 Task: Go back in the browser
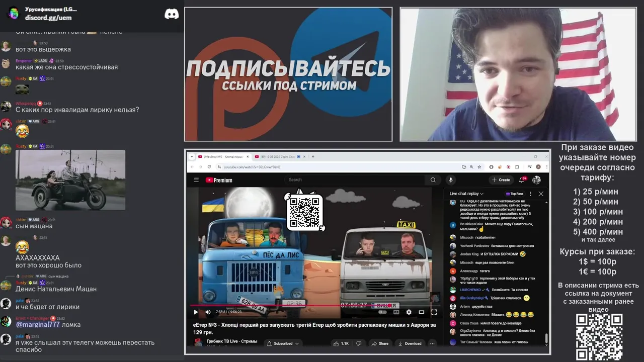point(192,167)
